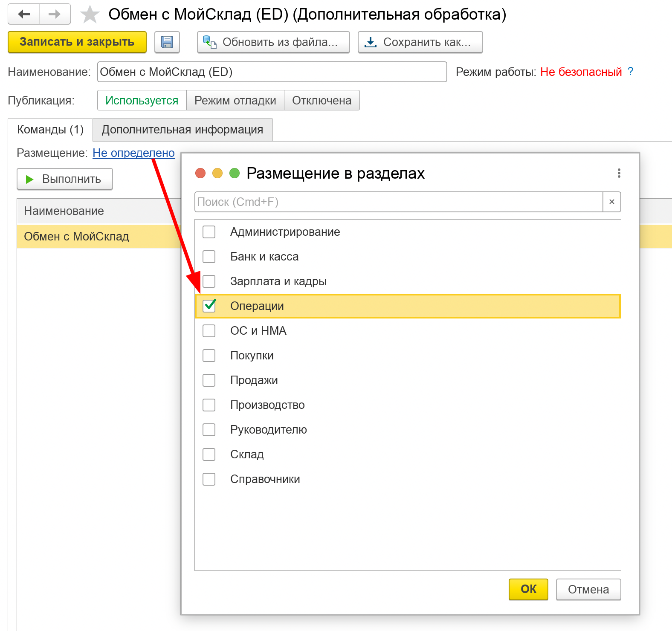Image resolution: width=672 pixels, height=631 pixels.
Task: Enable the Зарплата и кадры checkbox
Action: [209, 281]
